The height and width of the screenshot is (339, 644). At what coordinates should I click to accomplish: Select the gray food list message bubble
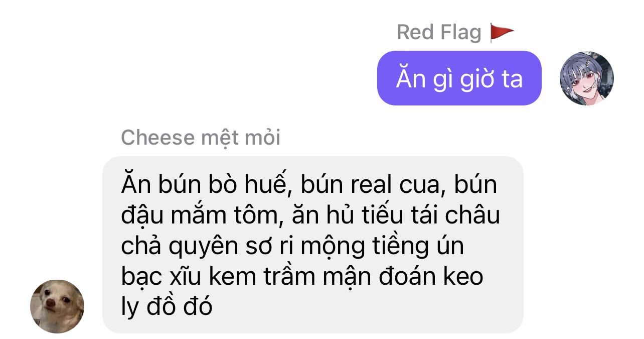(313, 245)
